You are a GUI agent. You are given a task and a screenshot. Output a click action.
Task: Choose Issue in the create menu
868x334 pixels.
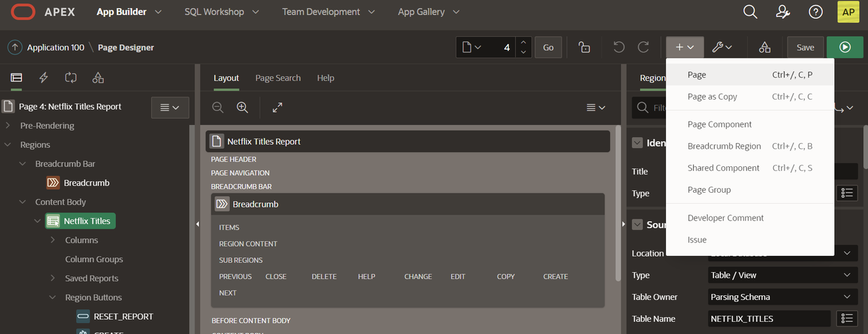pos(750,240)
